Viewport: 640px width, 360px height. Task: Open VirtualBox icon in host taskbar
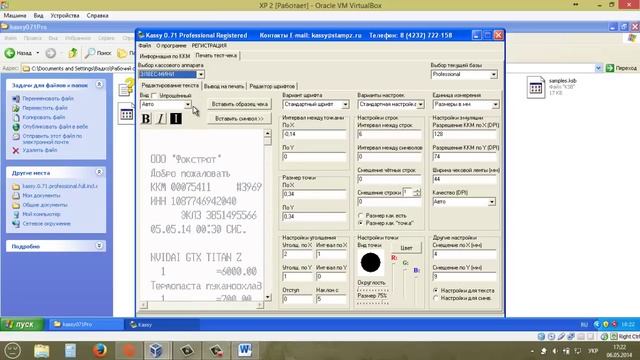156,350
